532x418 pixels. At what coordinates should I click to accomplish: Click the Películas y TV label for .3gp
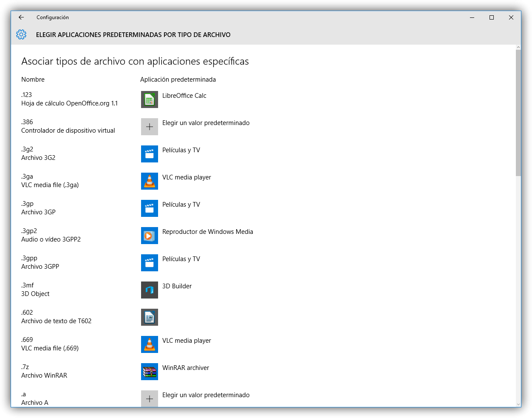(181, 205)
